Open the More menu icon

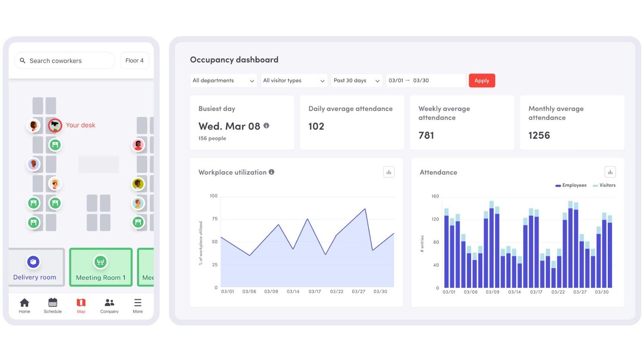138,305
